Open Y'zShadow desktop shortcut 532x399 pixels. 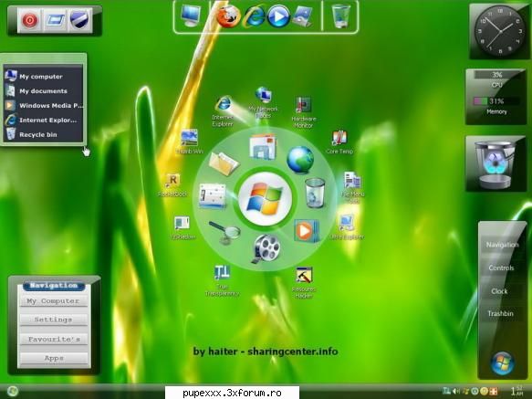183,228
